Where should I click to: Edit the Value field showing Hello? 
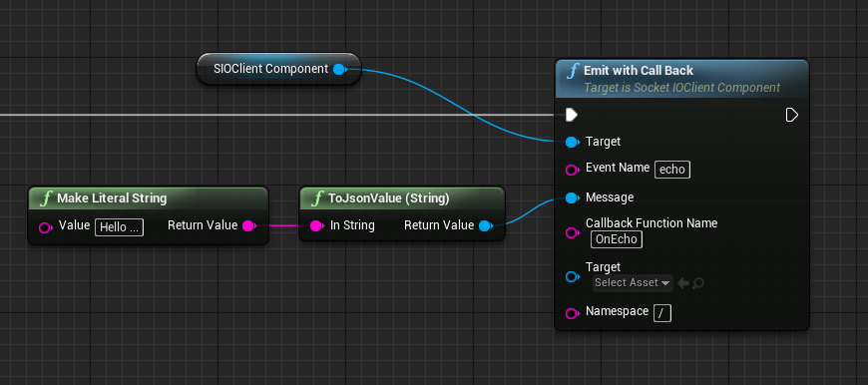pos(119,227)
